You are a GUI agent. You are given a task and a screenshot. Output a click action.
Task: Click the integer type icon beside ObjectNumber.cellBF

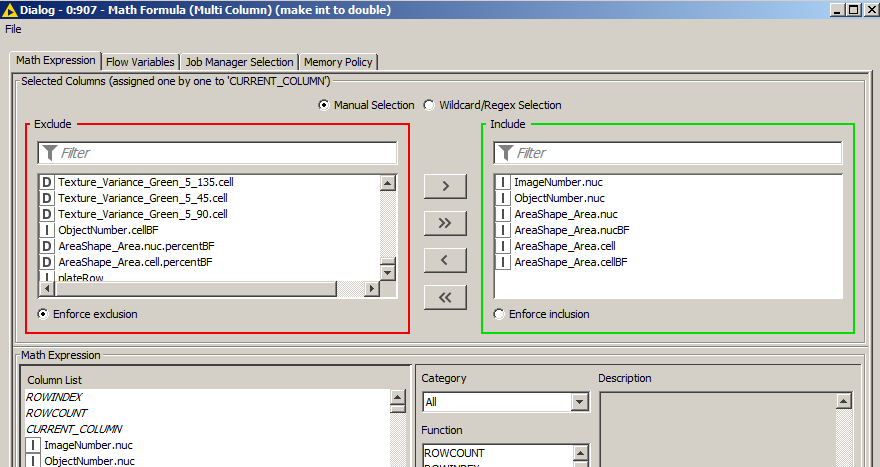[46, 230]
